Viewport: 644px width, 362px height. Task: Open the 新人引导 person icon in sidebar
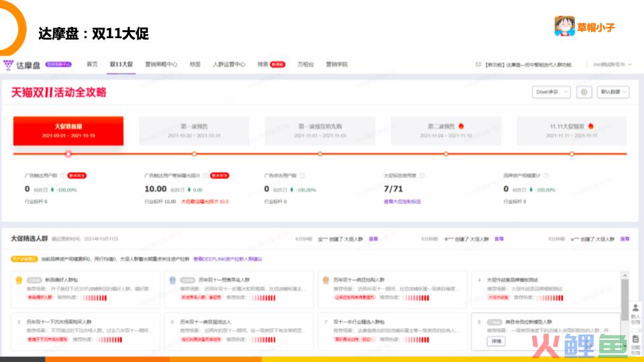coord(635,314)
